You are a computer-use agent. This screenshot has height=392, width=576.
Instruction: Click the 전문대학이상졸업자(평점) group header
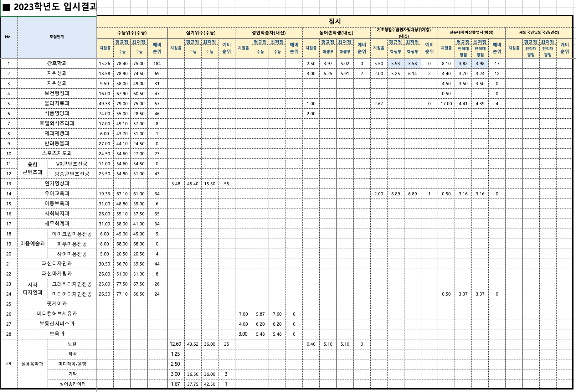[471, 33]
